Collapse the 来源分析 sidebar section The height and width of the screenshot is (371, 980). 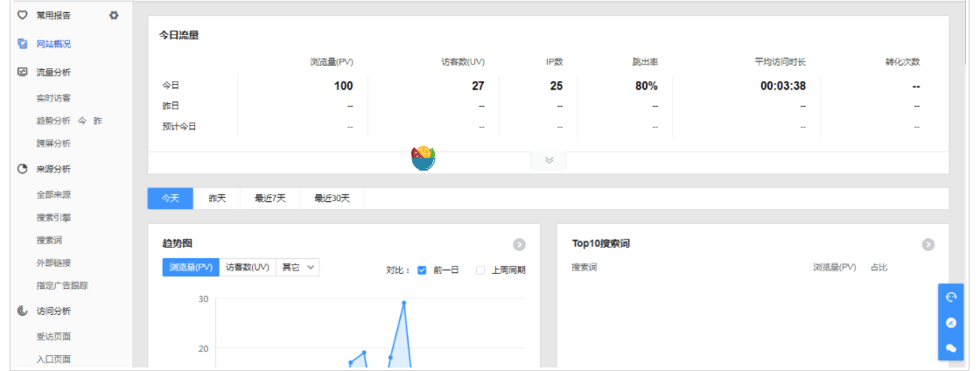53,169
